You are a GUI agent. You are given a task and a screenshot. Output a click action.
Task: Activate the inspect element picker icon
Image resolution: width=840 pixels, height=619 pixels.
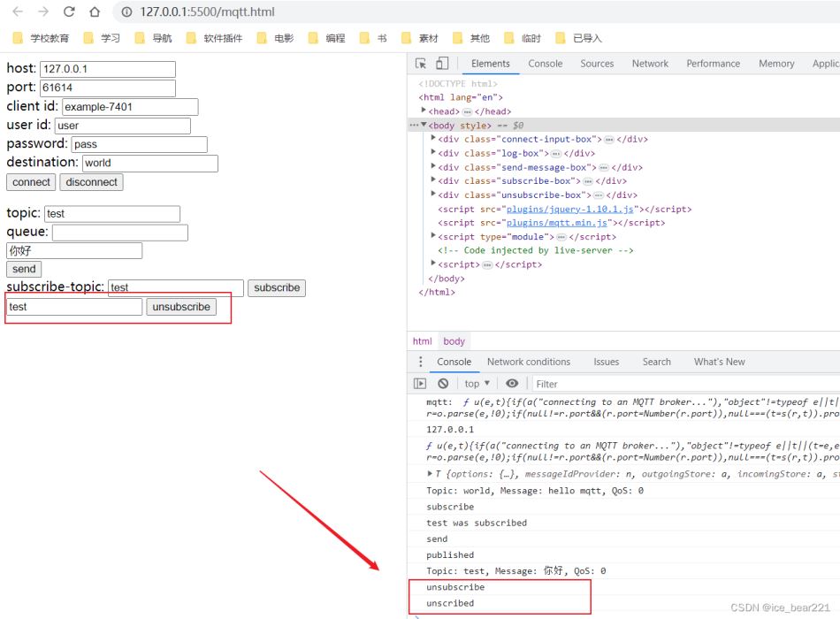421,64
